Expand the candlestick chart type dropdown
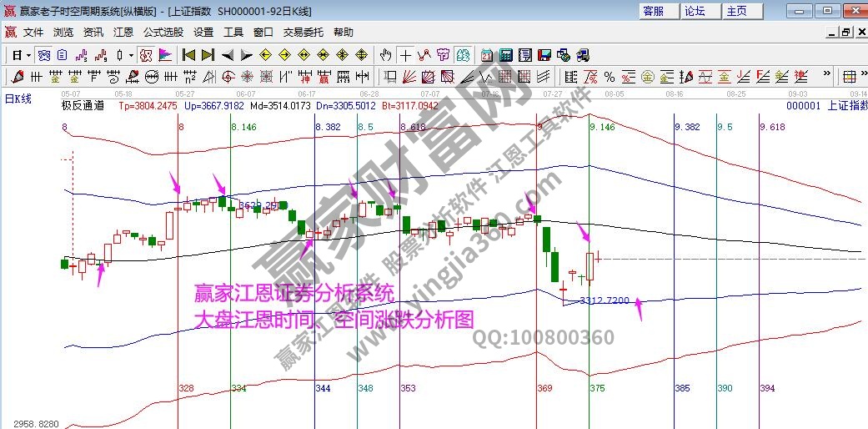 tap(131, 55)
